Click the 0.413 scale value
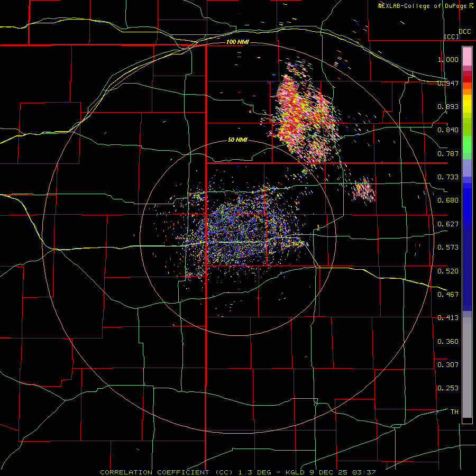Viewport: 476px width, 476px height. [x=448, y=318]
